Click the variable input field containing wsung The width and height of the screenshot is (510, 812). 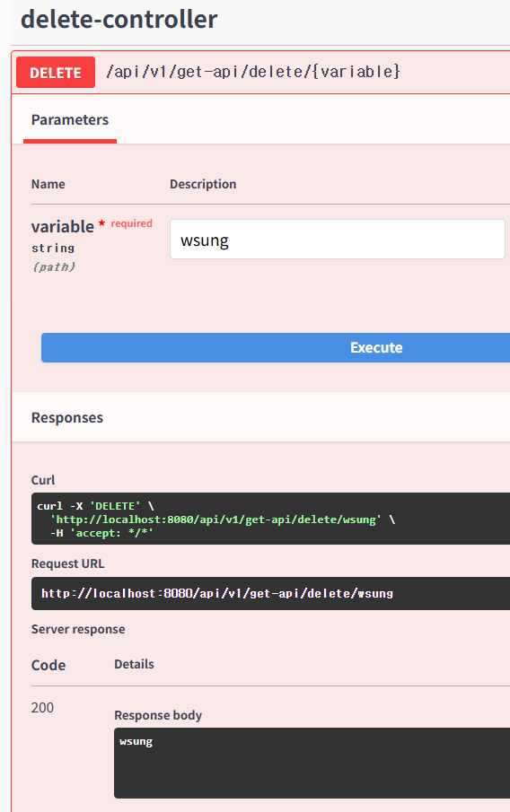338,240
